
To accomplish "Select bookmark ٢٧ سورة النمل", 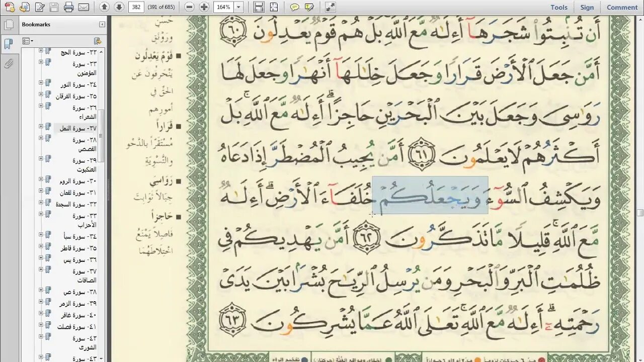I will (x=78, y=129).
